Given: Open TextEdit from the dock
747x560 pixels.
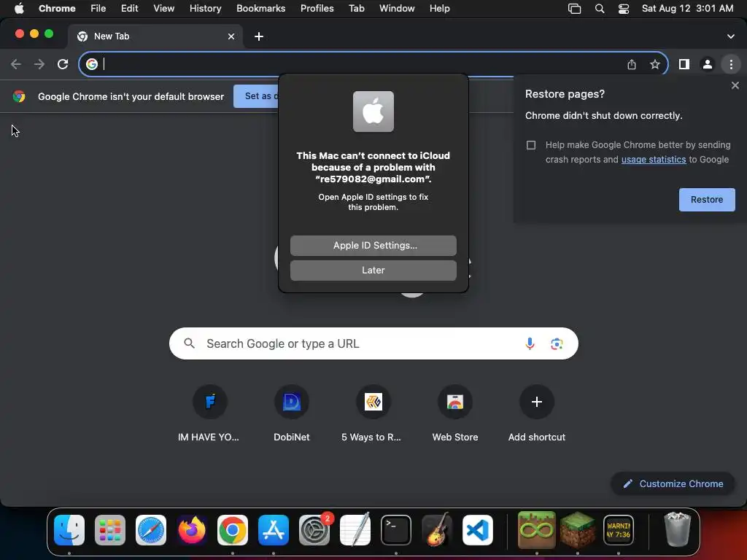Looking at the screenshot, I should click(355, 530).
